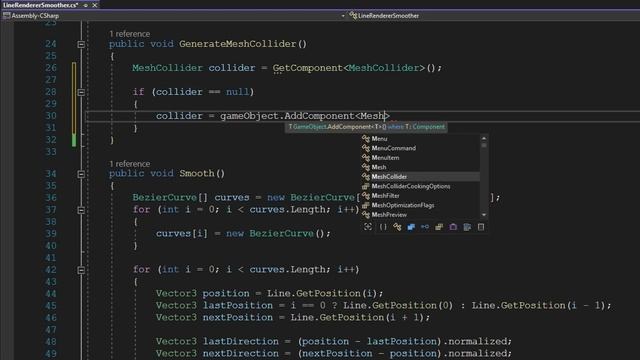Open the LineRendererSmoother type dropdown

coord(494,16)
